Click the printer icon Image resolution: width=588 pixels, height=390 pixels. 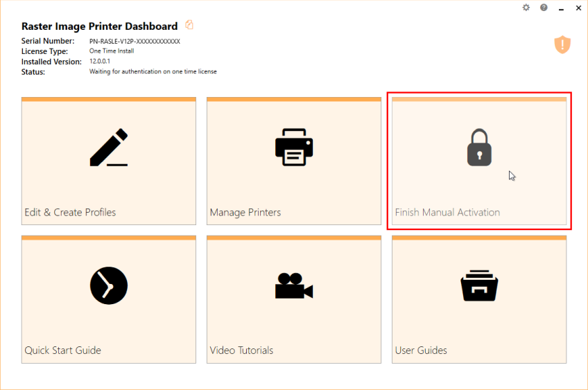(x=294, y=148)
